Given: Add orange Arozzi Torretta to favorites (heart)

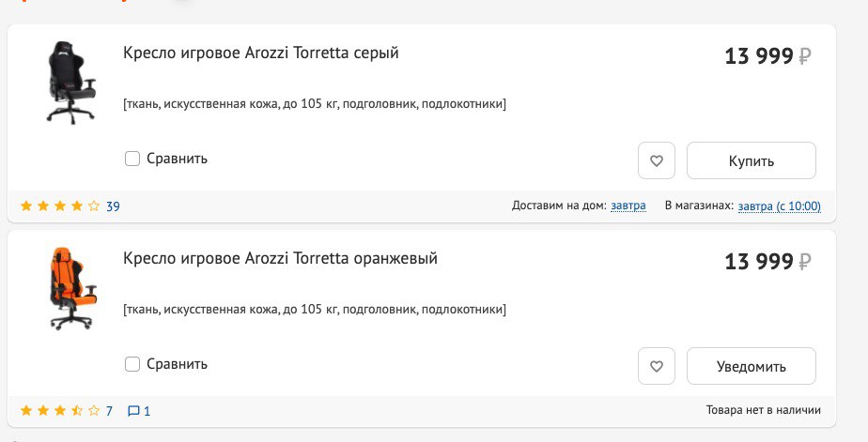Looking at the screenshot, I should click(657, 366).
